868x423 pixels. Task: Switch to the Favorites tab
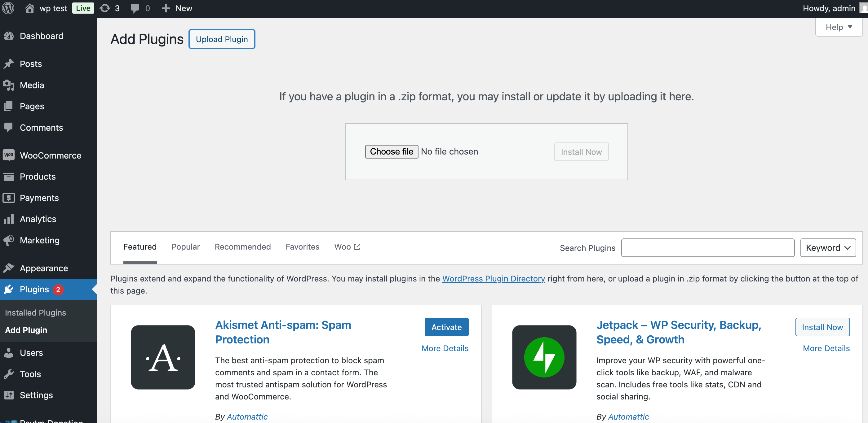[303, 247]
